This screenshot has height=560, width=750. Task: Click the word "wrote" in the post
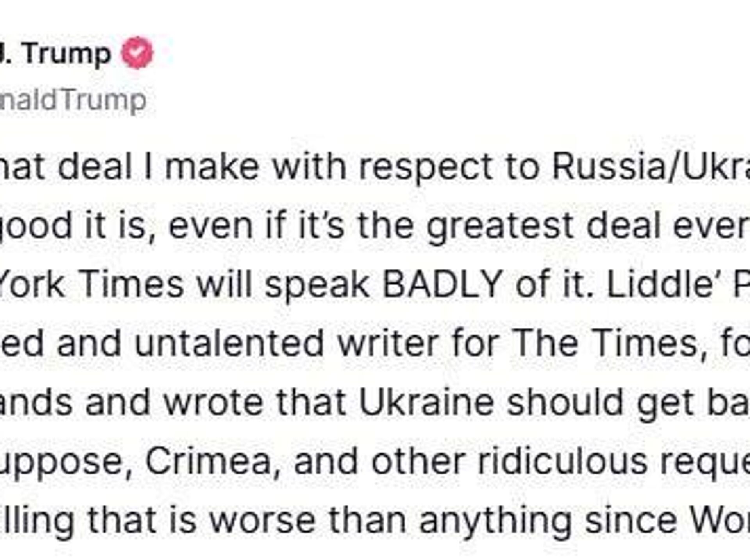213,402
